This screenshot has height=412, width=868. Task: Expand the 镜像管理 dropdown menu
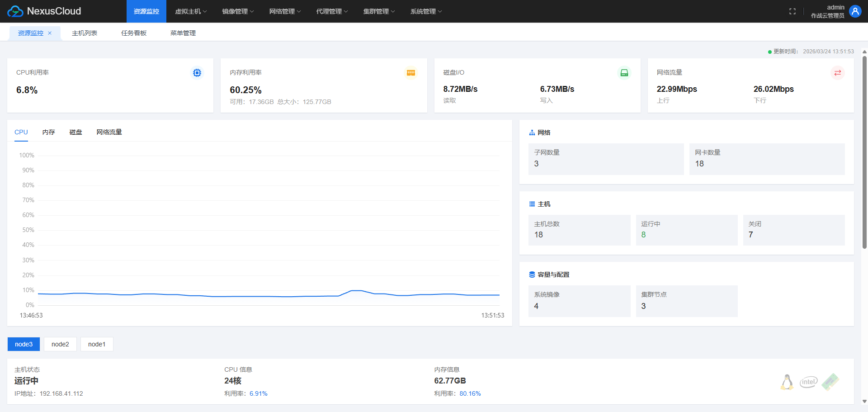tap(238, 11)
